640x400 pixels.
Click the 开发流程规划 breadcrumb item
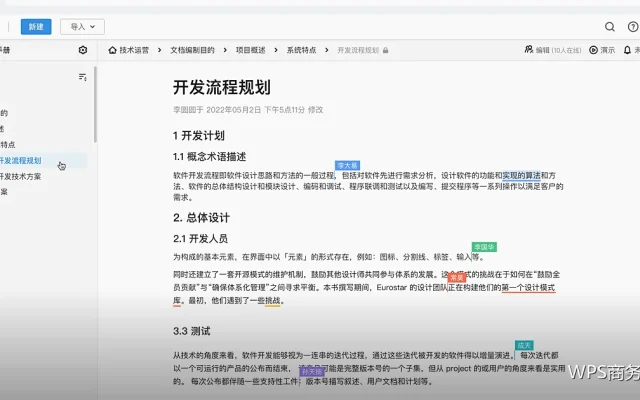coord(358,50)
